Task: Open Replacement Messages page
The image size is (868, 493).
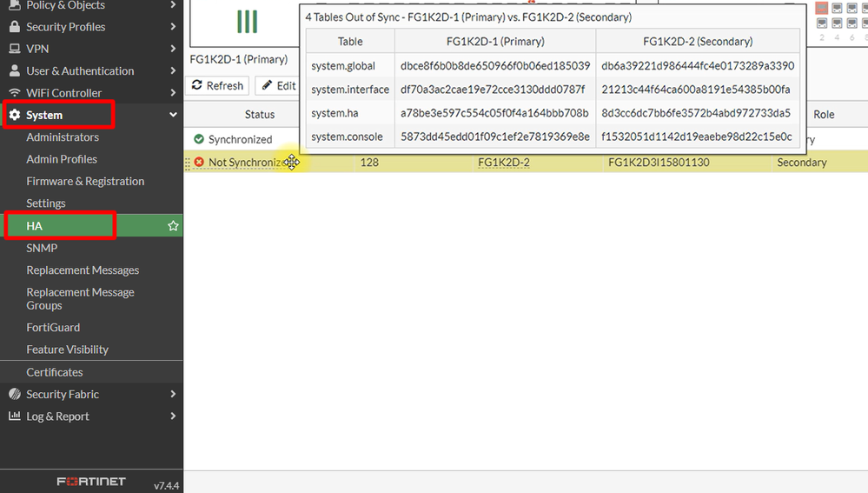Action: pos(83,270)
